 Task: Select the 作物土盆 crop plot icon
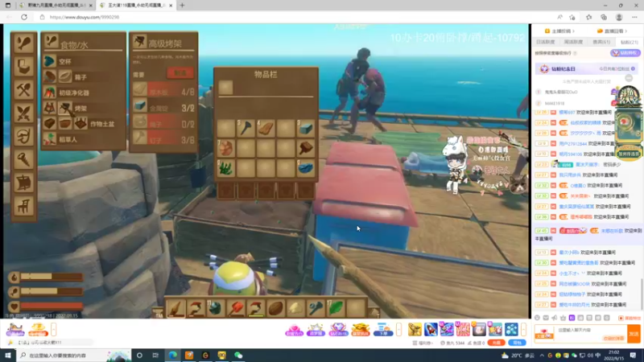(81, 124)
